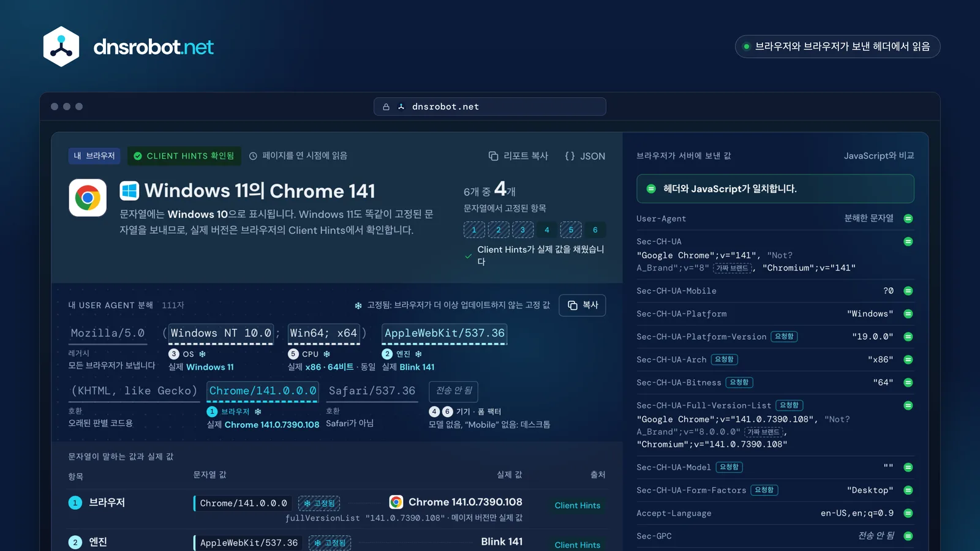The width and height of the screenshot is (980, 551).
Task: Click green status icon in Sec-CH-UA-Bitness row
Action: point(908,383)
